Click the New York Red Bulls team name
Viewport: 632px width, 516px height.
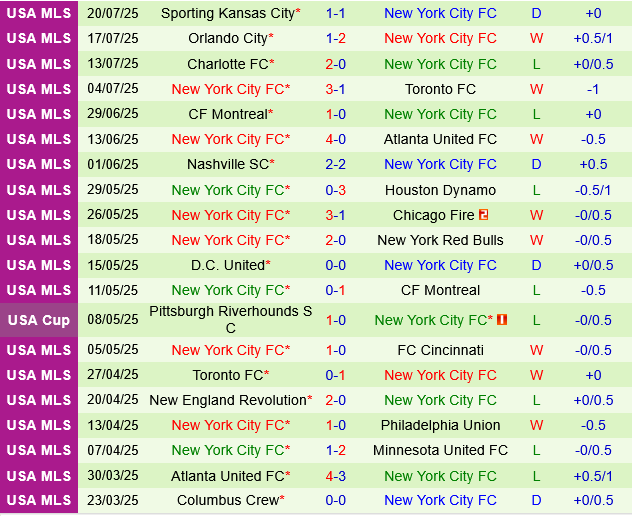click(x=440, y=240)
